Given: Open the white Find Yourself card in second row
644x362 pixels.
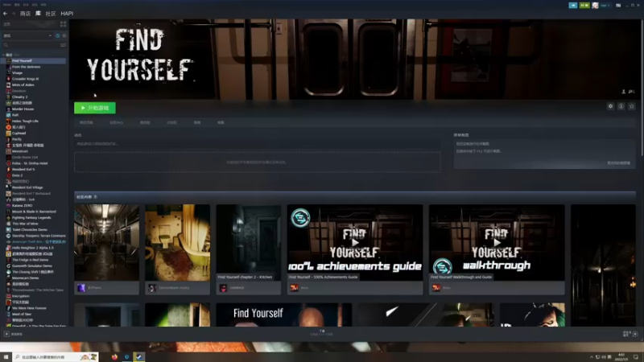Looking at the screenshot, I should click(284, 315).
